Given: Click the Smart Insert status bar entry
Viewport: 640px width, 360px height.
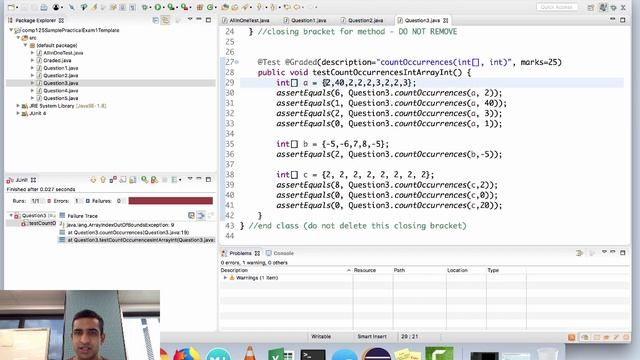Looking at the screenshot, I should coord(372,337).
